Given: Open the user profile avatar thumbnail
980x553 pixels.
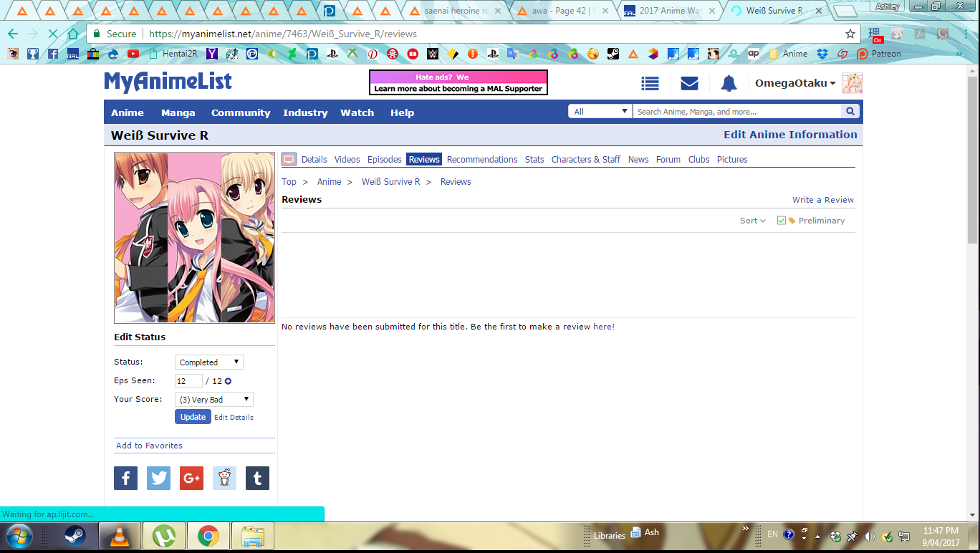Looking at the screenshot, I should click(852, 83).
